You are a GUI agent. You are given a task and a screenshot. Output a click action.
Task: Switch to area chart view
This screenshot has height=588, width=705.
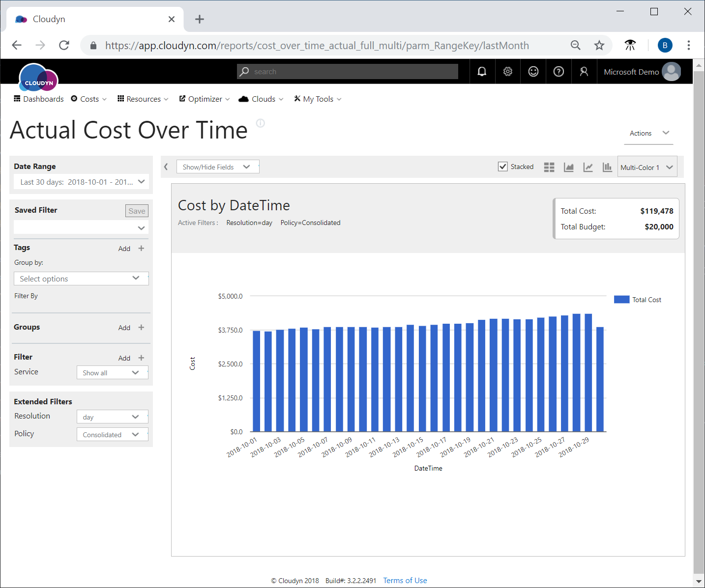click(x=569, y=167)
